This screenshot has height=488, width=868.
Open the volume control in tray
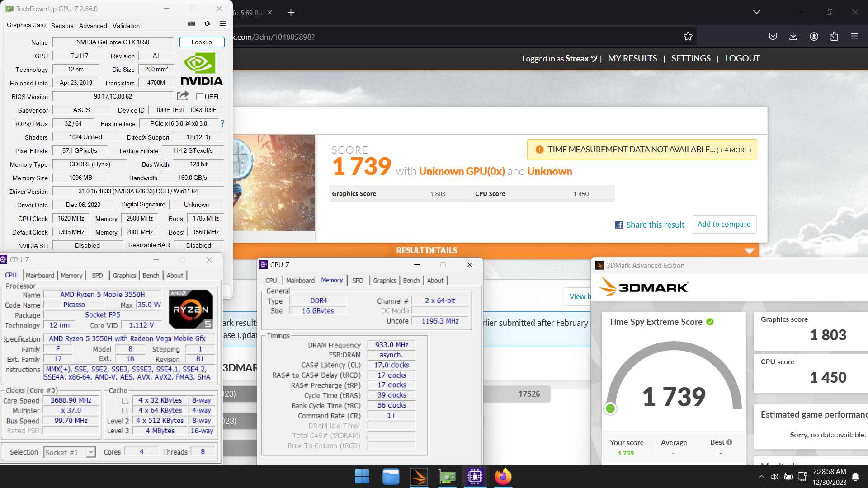(774, 477)
